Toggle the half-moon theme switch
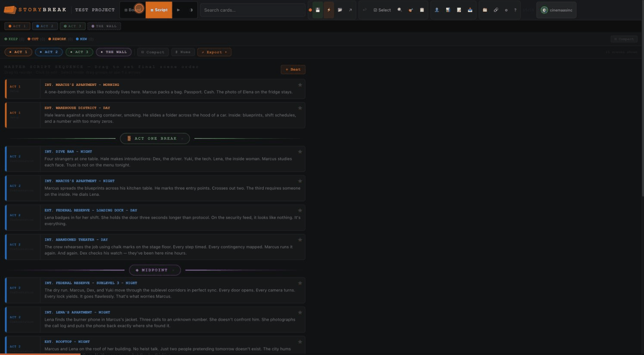Viewport: 644px width, 355px height. pyautogui.click(x=191, y=10)
